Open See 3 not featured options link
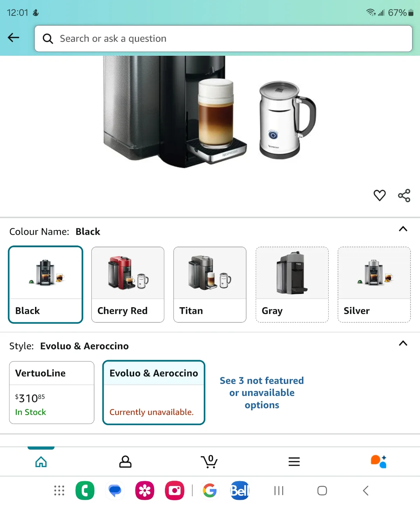Viewport: 420px width, 505px height. [x=262, y=392]
